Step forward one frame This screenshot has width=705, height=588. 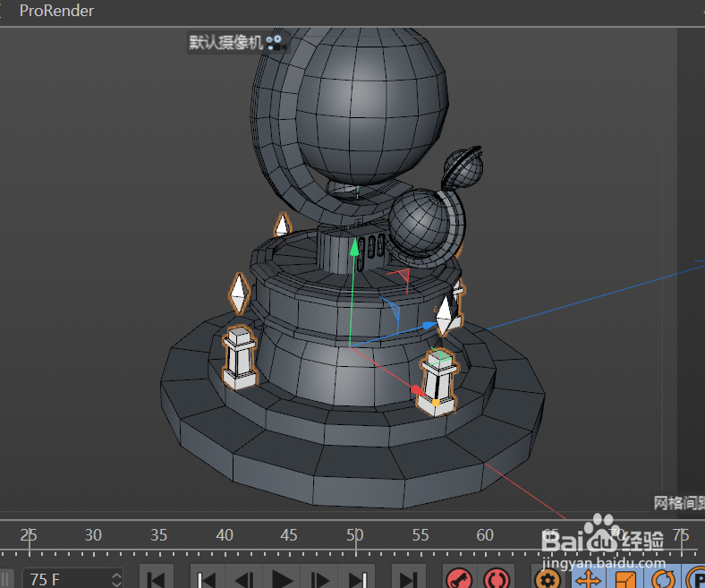click(x=320, y=577)
